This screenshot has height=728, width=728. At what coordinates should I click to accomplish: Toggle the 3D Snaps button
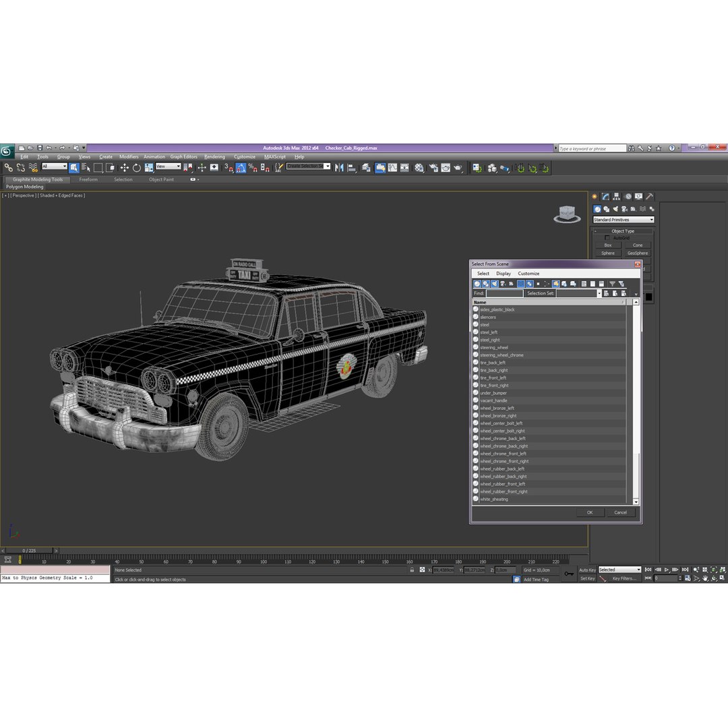(229, 168)
